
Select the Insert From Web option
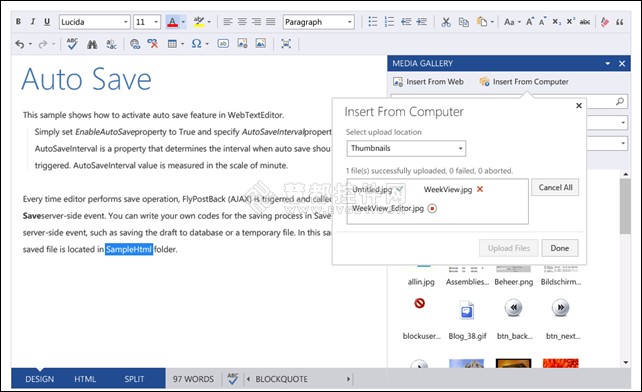tap(428, 82)
